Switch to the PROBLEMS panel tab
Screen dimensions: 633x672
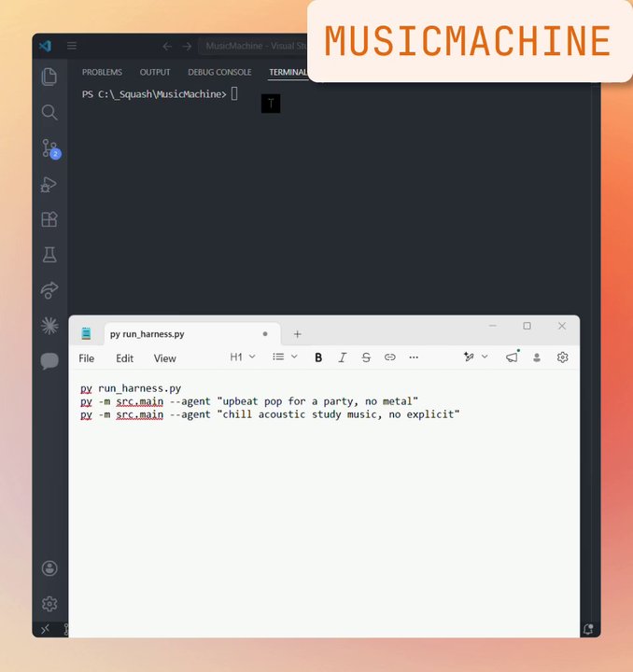102,72
